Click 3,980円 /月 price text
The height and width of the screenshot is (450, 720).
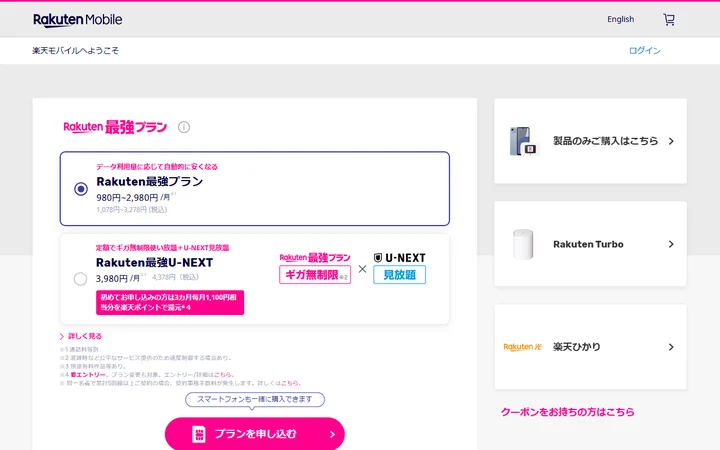118,278
